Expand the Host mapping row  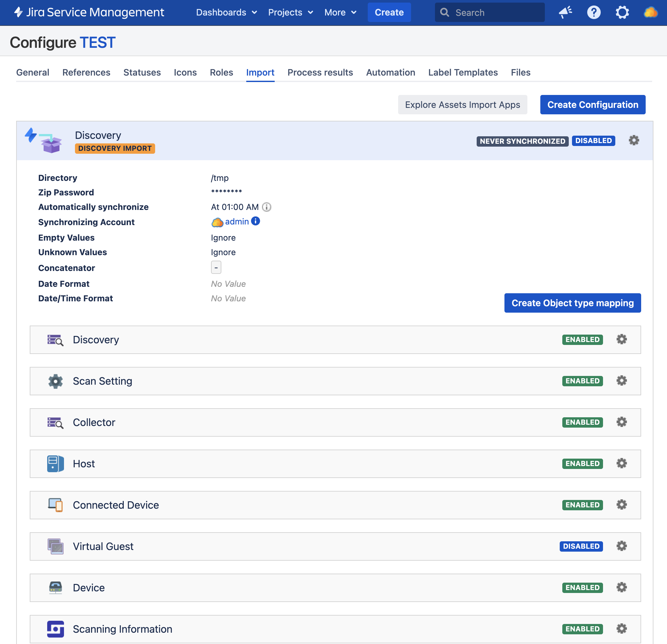point(335,464)
